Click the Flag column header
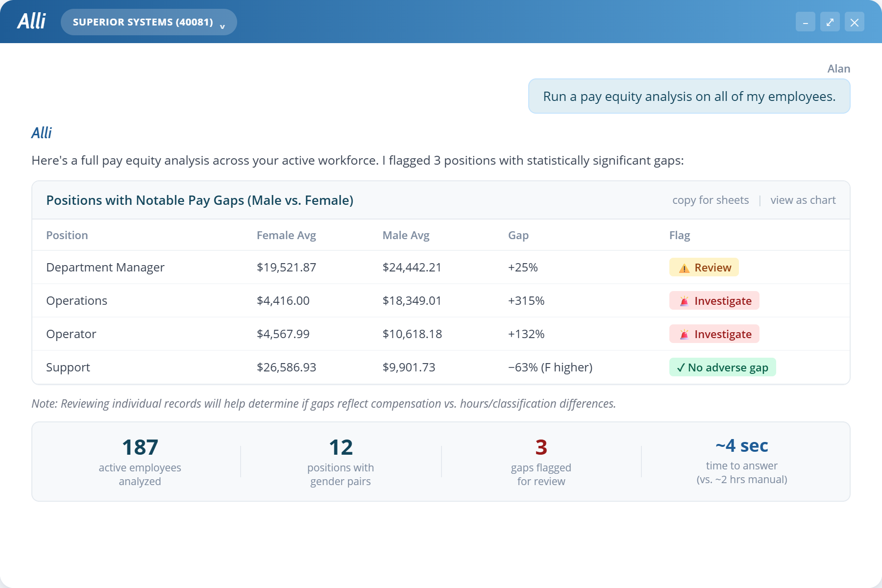 coord(680,235)
